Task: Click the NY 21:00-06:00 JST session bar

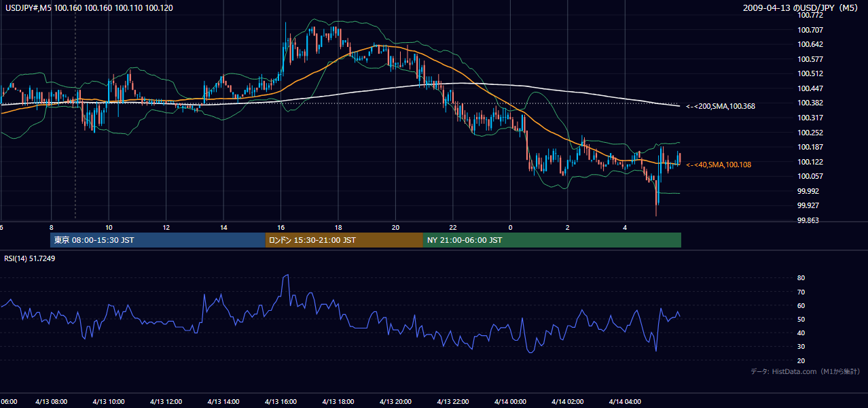Action: pyautogui.click(x=552, y=240)
